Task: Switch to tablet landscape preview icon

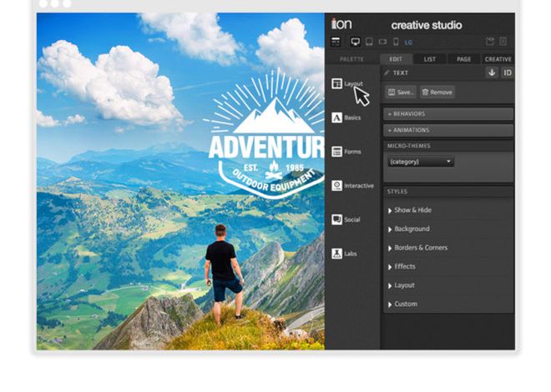Action: (x=382, y=42)
